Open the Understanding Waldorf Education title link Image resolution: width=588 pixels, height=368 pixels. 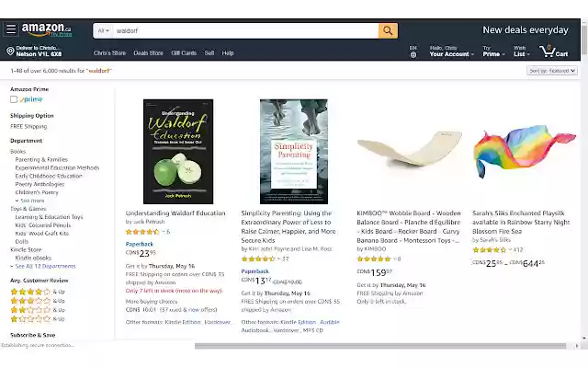tap(175, 213)
